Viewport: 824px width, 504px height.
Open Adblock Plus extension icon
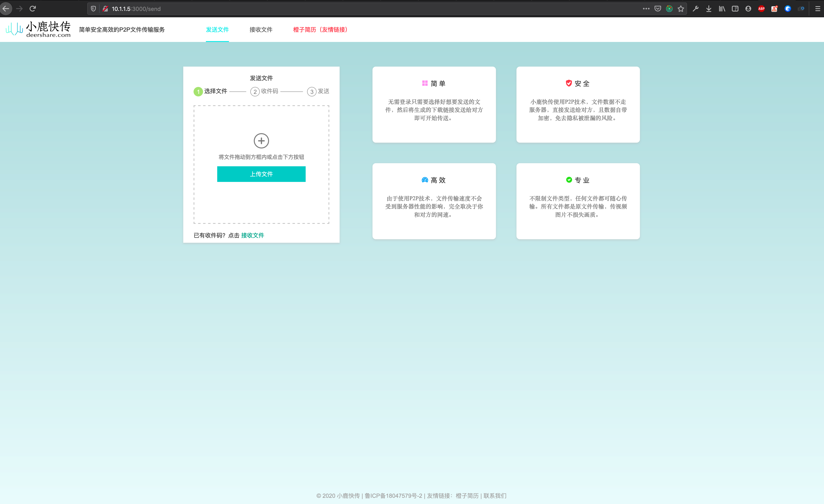761,9
